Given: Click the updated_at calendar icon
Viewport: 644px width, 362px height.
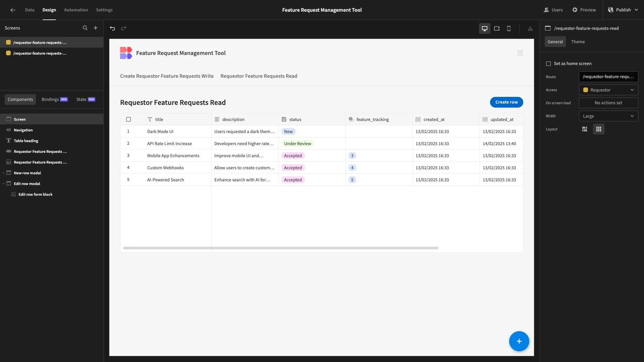Looking at the screenshot, I should tap(485, 120).
